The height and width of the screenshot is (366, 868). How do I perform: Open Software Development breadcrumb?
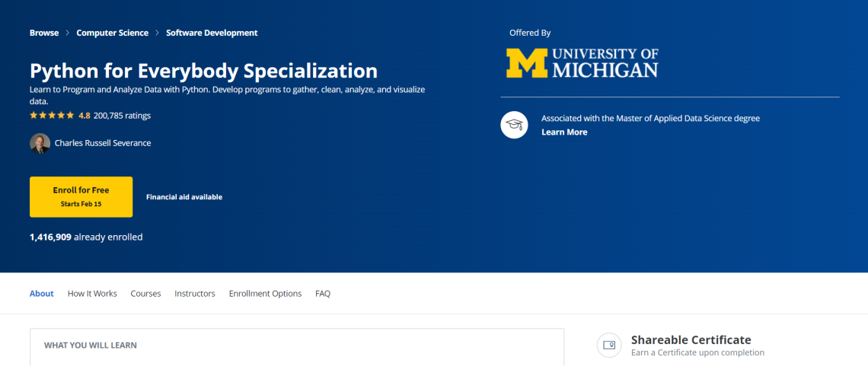212,33
